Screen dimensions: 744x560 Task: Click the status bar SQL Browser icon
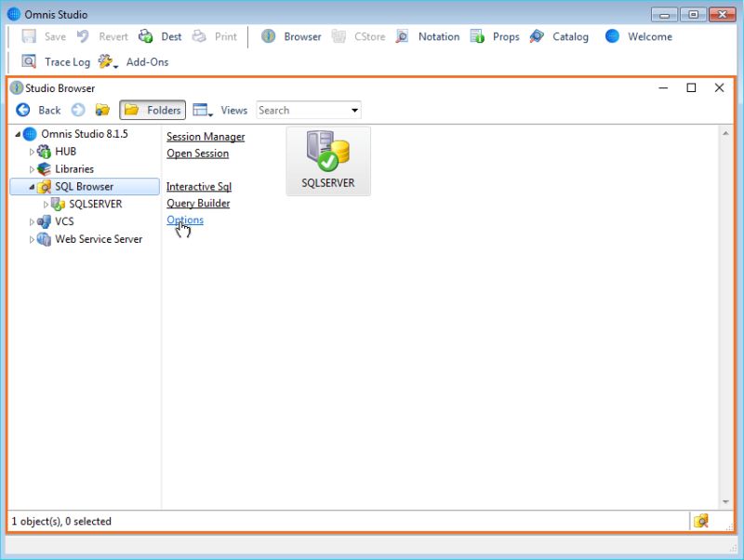(701, 521)
